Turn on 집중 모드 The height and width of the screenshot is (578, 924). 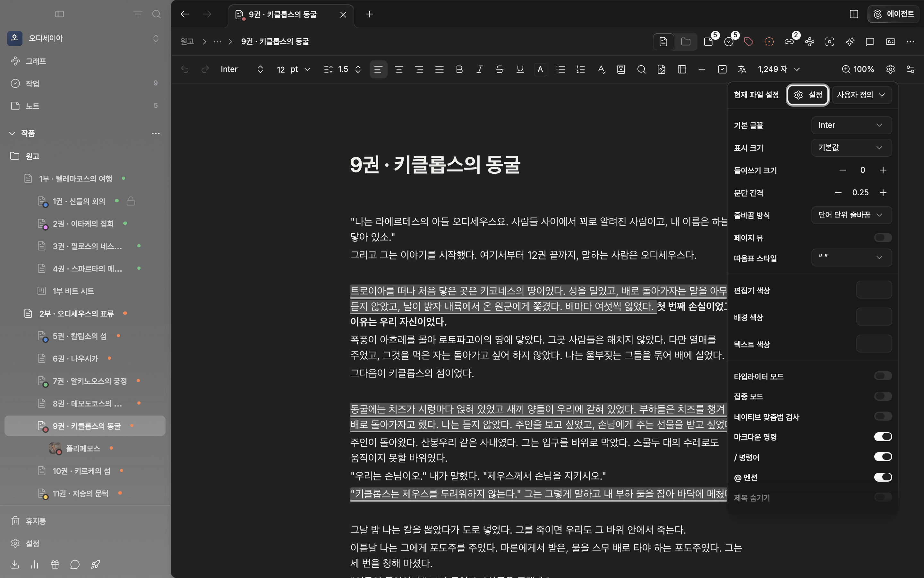tap(883, 397)
